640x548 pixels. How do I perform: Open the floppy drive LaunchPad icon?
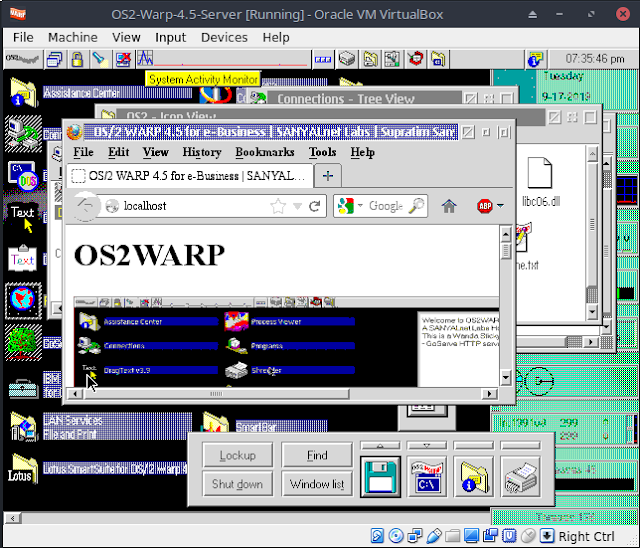click(x=380, y=477)
